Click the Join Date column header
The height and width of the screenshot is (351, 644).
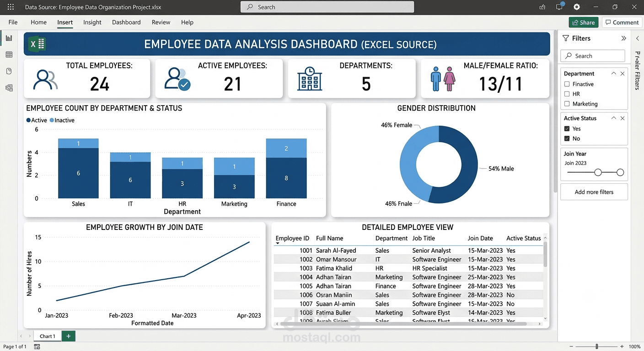click(480, 238)
